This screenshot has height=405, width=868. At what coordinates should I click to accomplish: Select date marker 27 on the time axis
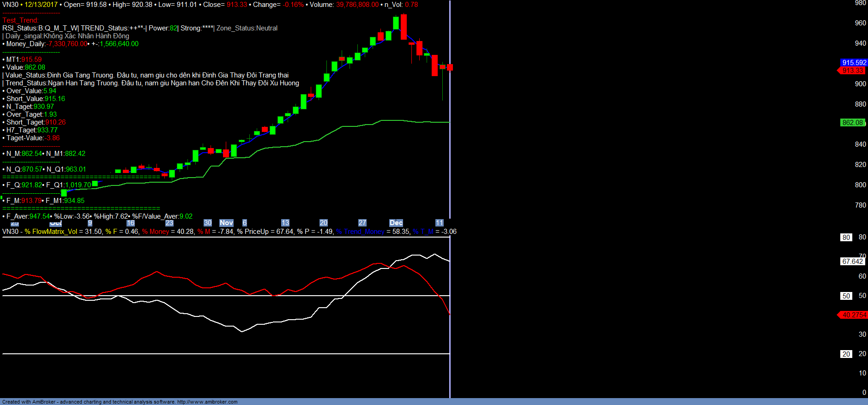362,223
